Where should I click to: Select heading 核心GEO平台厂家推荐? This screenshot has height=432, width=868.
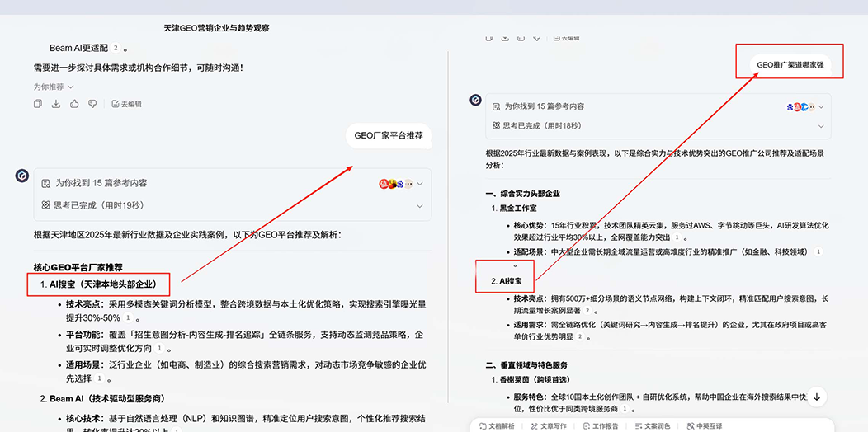[78, 268]
